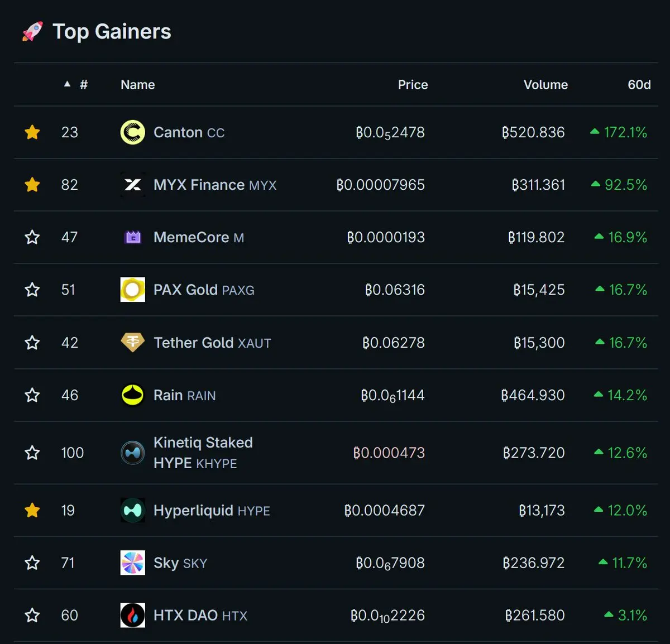This screenshot has width=670, height=644.
Task: Click MYX Finance's 92.5% gain value
Action: [626, 185]
